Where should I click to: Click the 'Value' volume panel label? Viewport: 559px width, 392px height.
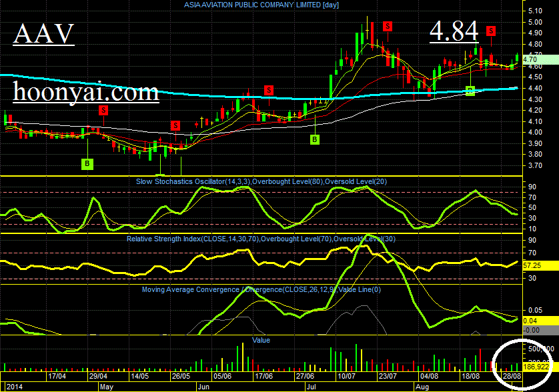click(261, 340)
